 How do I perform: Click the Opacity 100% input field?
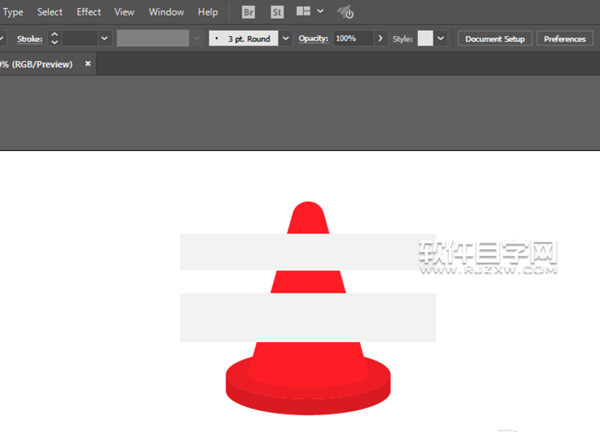pyautogui.click(x=352, y=38)
